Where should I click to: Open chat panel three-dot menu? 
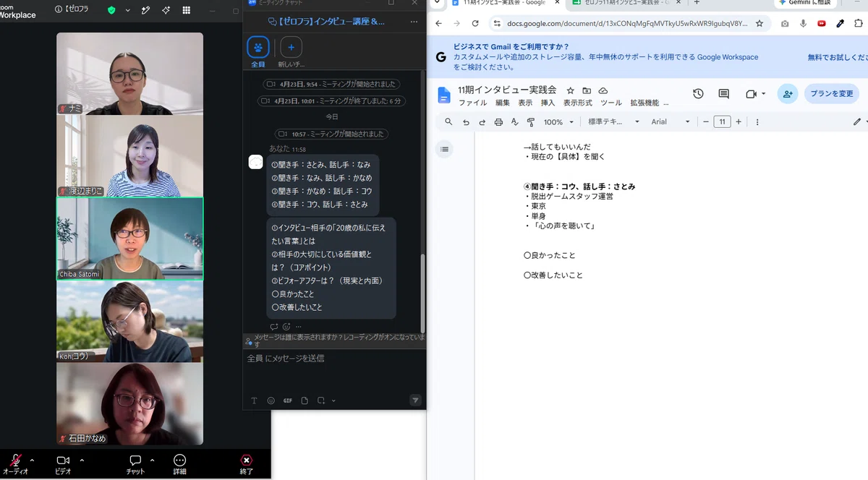click(414, 22)
